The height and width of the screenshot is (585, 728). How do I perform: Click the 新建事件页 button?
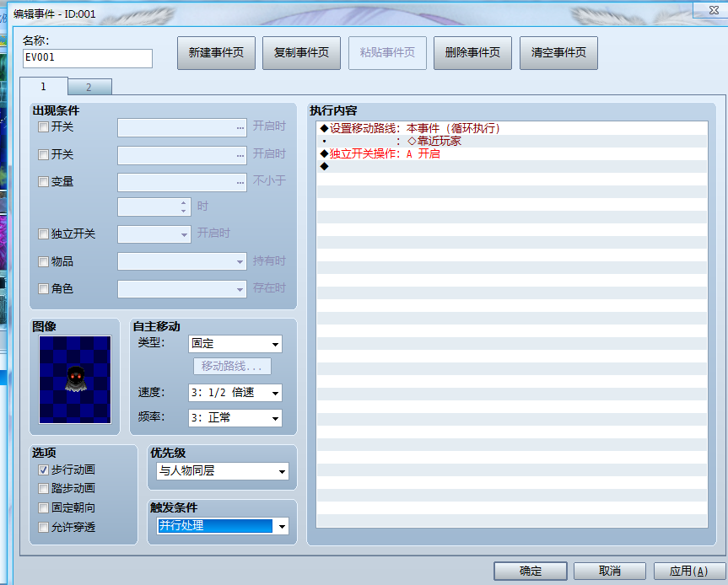(x=216, y=53)
